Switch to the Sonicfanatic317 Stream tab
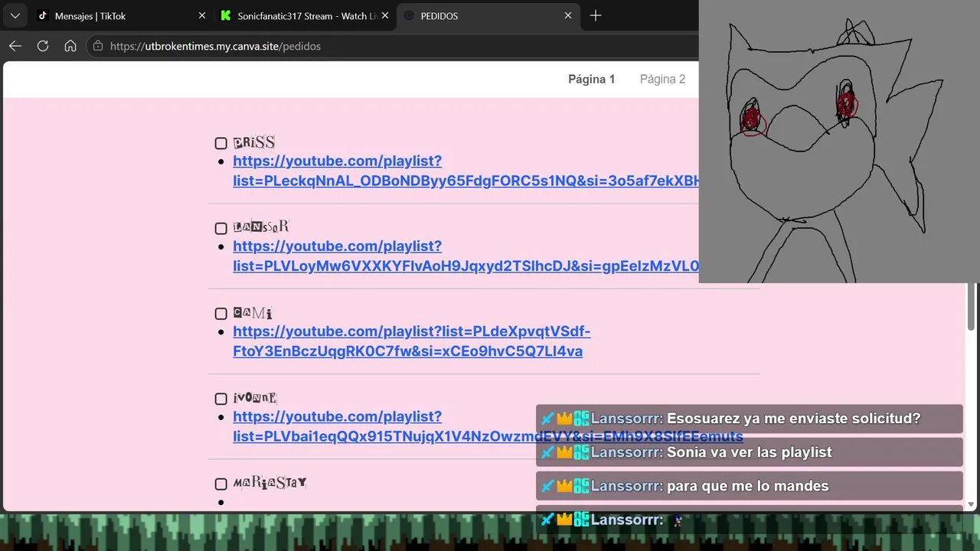 pyautogui.click(x=305, y=15)
